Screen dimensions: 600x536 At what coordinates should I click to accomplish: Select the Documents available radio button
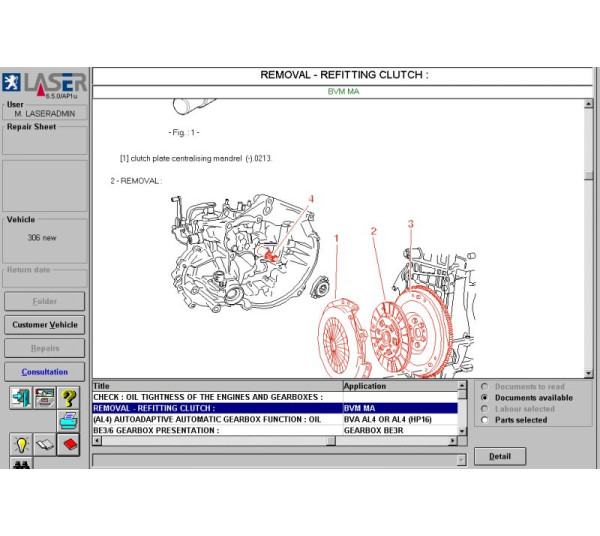(x=486, y=397)
